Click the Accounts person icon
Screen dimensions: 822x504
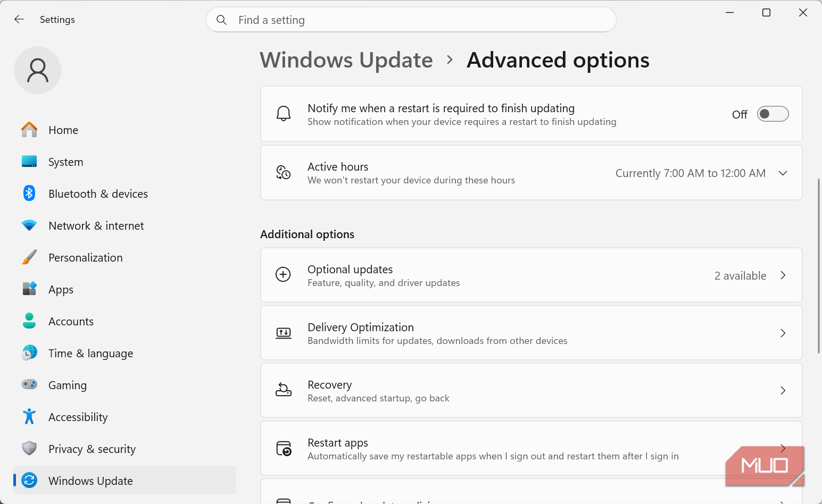tap(29, 321)
